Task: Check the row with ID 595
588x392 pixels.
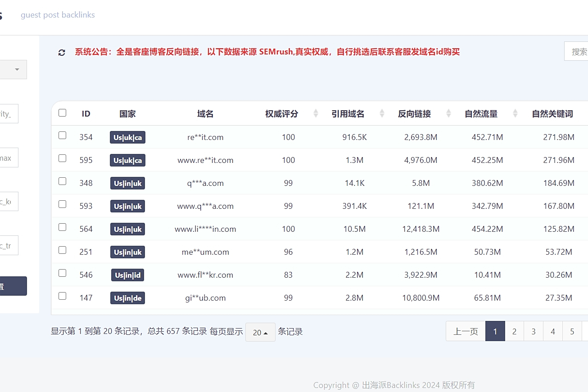Action: coord(63,158)
